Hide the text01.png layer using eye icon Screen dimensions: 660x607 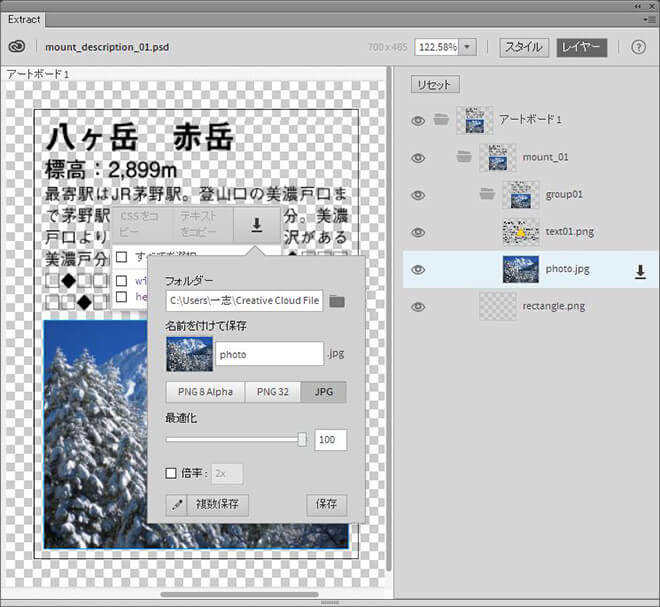pos(418,232)
